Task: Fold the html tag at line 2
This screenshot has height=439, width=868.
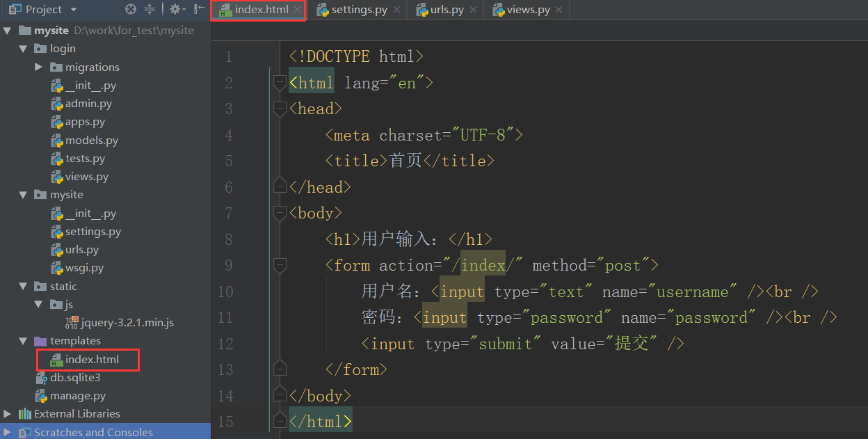Action: coord(280,83)
